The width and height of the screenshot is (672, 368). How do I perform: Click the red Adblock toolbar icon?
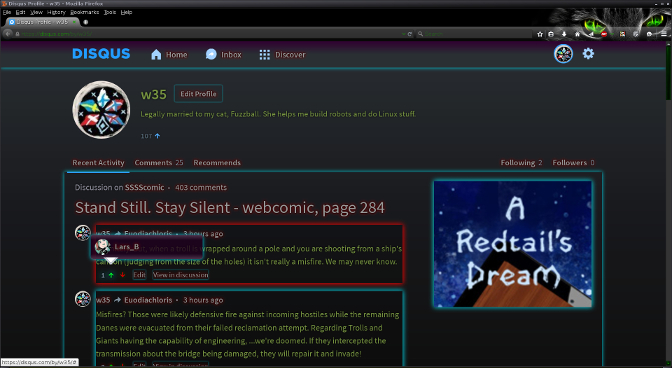coord(604,34)
